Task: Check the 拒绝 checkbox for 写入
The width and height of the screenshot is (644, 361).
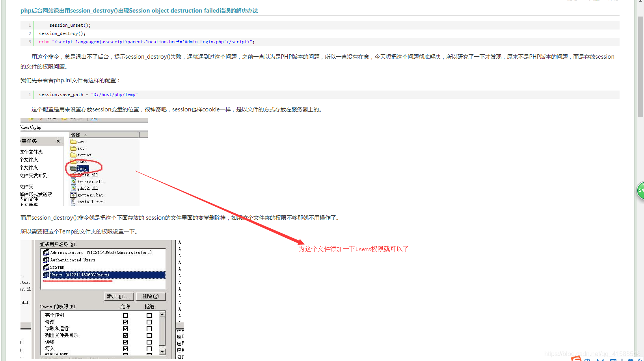Action: 149,349
